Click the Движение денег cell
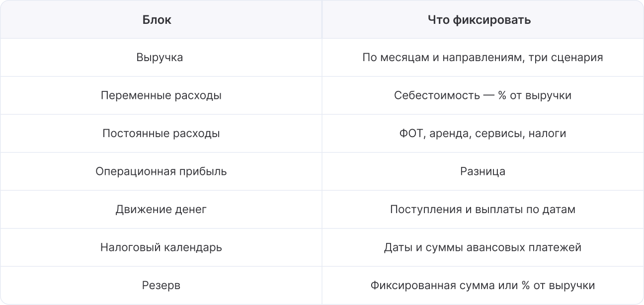Image resolution: width=644 pixels, height=305 pixels. tap(161, 209)
